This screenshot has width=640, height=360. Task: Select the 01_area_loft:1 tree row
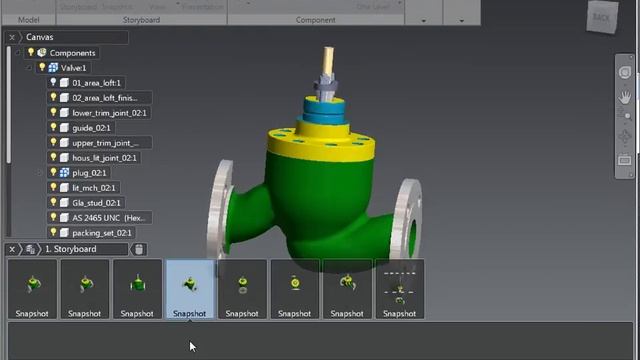coord(86,83)
